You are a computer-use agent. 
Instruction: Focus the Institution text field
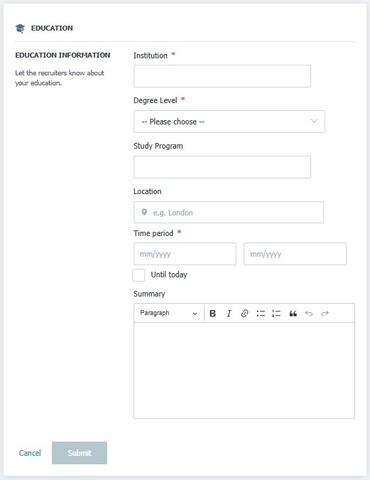click(x=222, y=76)
